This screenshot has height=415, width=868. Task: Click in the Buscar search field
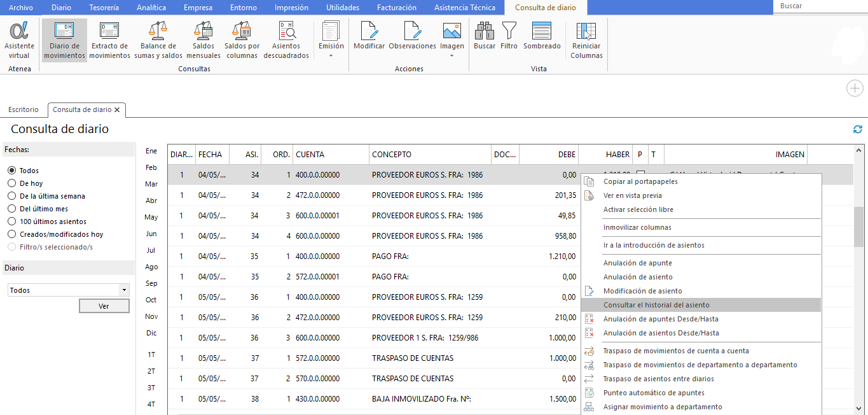click(x=820, y=6)
